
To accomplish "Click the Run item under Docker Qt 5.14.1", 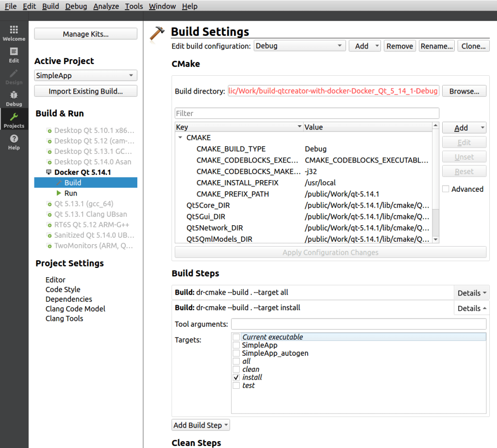I will tap(71, 193).
